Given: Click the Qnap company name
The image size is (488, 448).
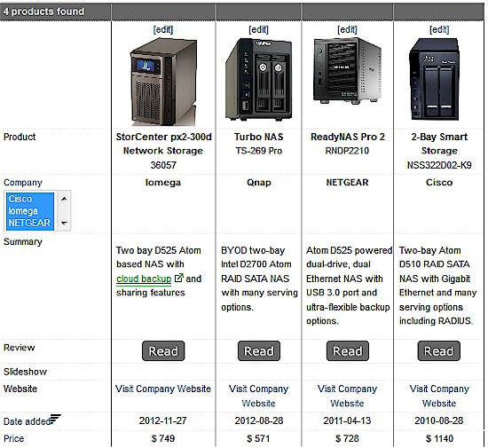Looking at the screenshot, I should point(258,183).
